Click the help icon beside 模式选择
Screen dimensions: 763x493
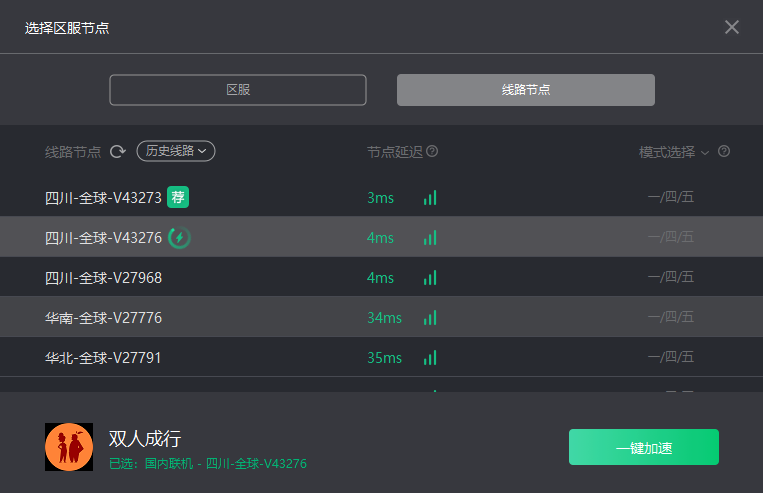pyautogui.click(x=724, y=151)
